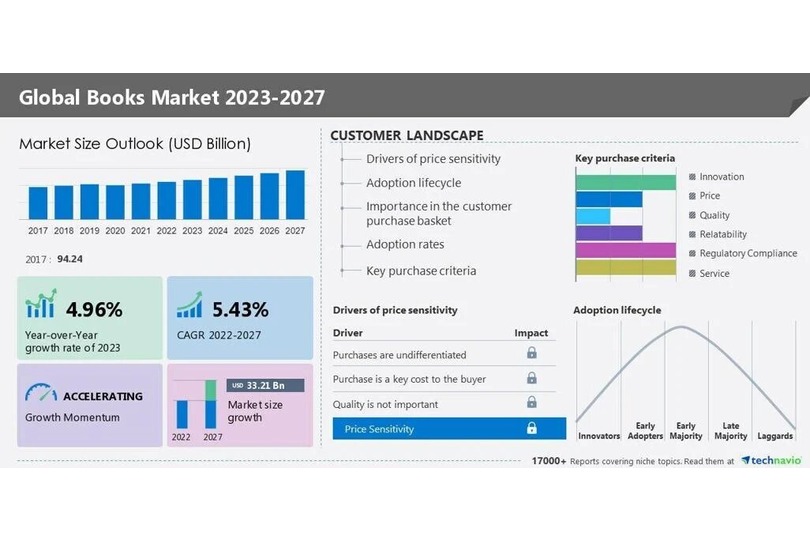This screenshot has width=810, height=540.
Task: Click the '17000+' reports text
Action: tap(549, 460)
